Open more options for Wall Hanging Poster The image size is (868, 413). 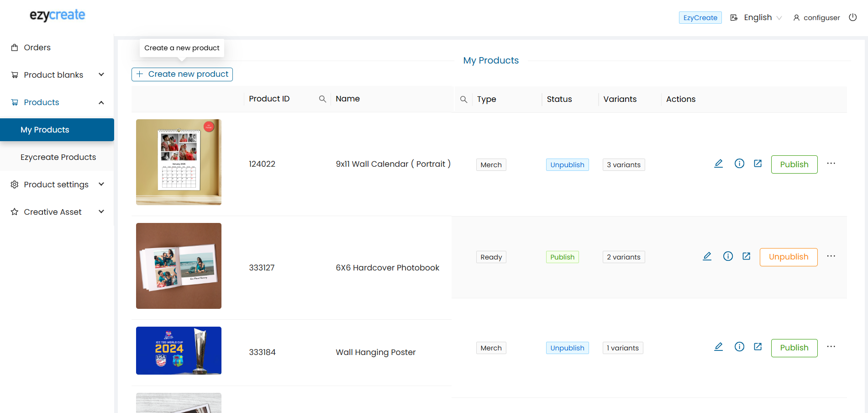pyautogui.click(x=831, y=347)
